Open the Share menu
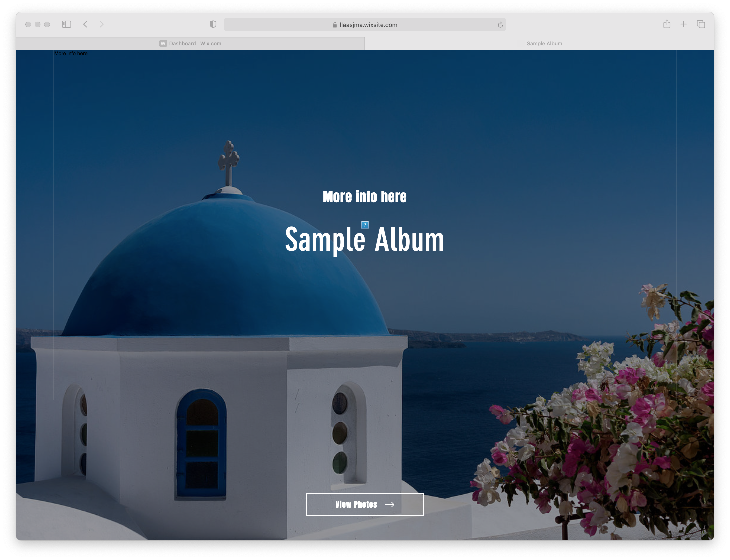 tap(667, 24)
